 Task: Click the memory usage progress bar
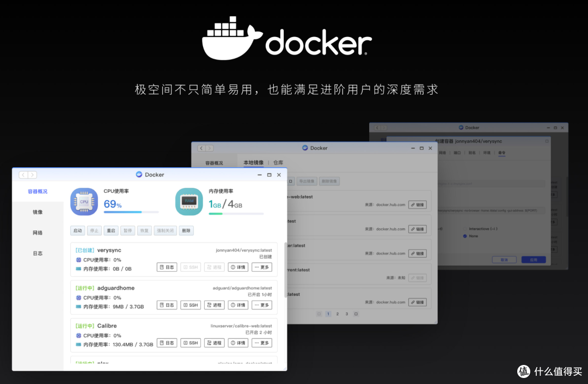236,214
